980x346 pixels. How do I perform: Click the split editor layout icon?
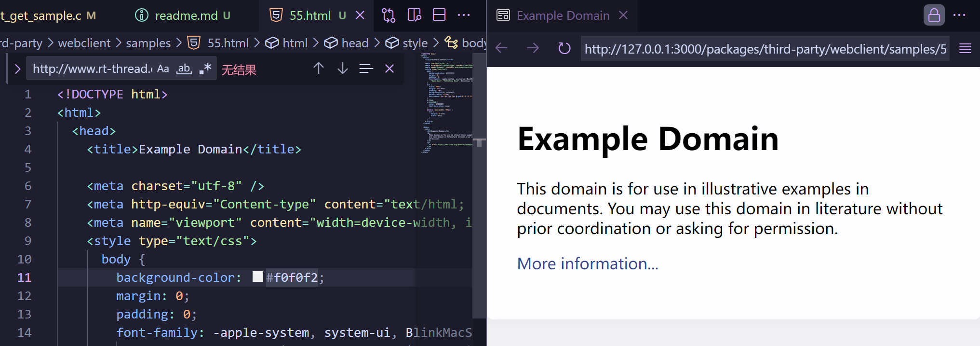point(439,15)
